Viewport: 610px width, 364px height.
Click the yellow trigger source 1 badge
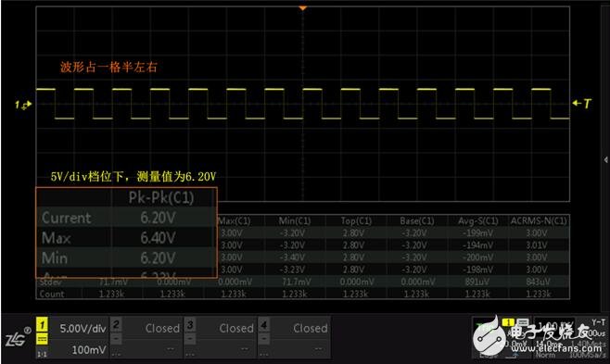point(508,322)
